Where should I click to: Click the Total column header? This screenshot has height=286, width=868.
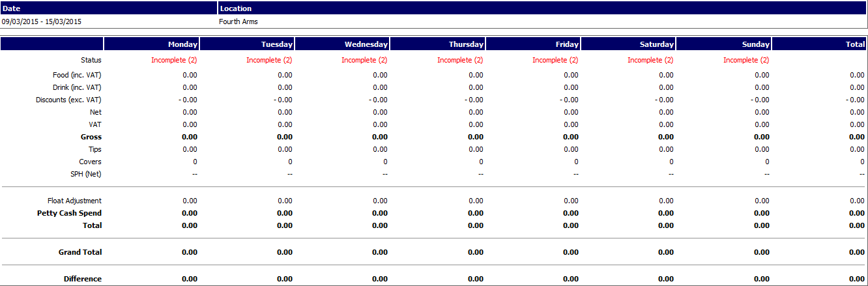855,44
